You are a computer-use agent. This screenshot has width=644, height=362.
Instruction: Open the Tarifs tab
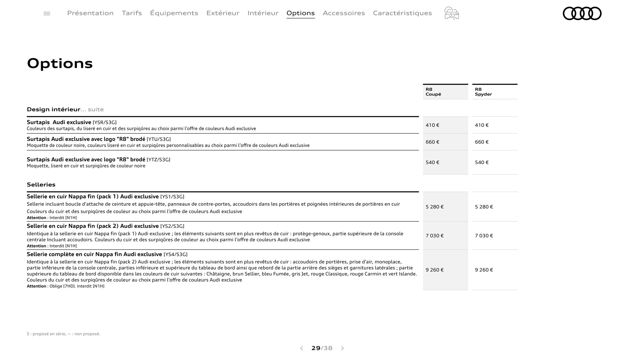pos(132,13)
